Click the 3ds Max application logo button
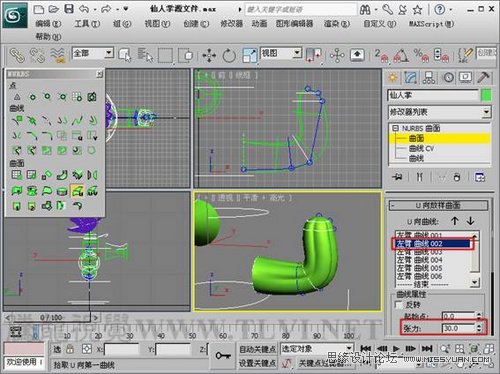Viewport: 500px width, 374px height. (x=14, y=15)
